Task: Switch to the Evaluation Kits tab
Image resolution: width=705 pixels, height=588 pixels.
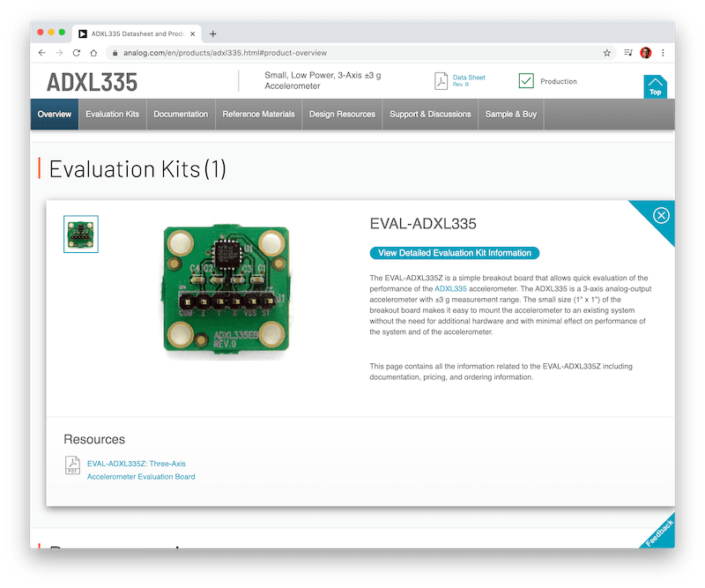Action: point(113,115)
